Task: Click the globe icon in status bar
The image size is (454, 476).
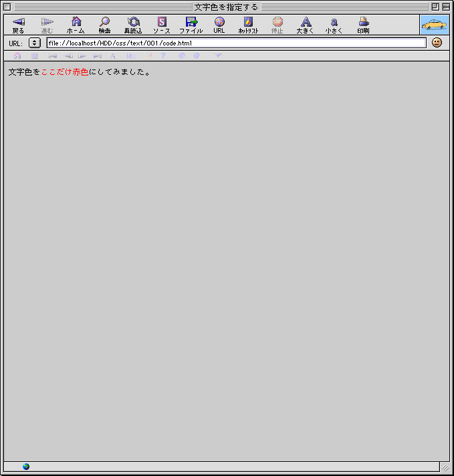Action: 26,467
